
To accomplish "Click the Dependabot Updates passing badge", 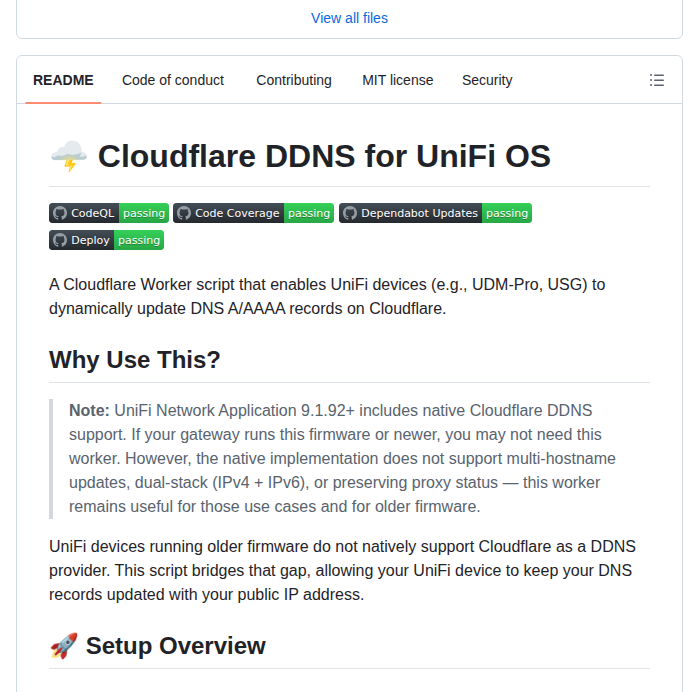I will click(435, 213).
